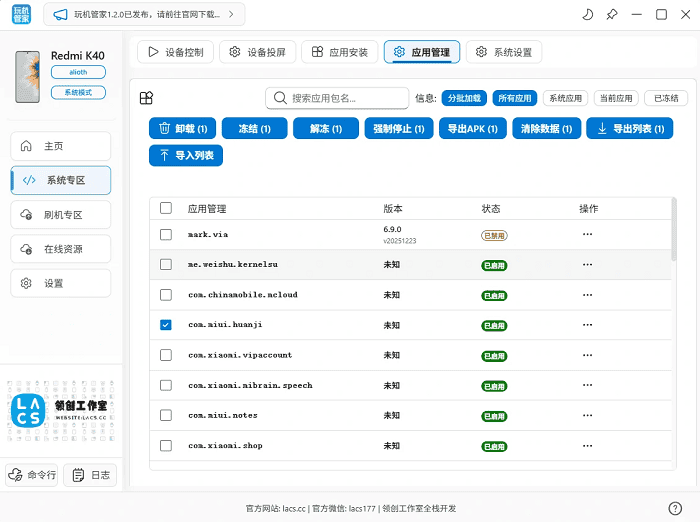This screenshot has height=522, width=700.
Task: Open the 主页 home page
Action: (x=61, y=146)
